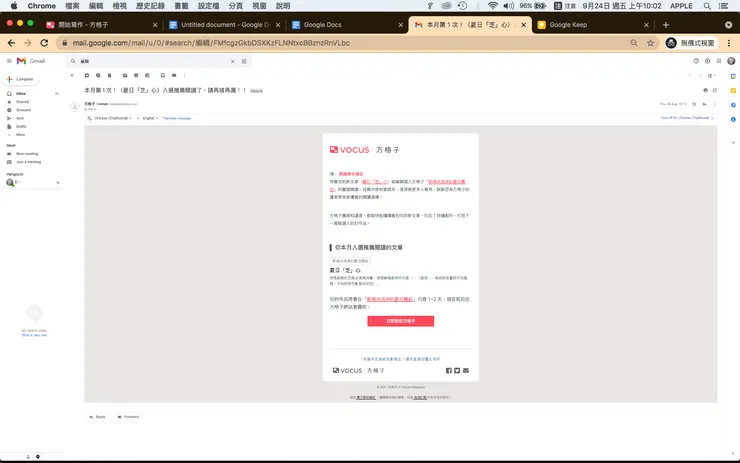Star this email message
The width and height of the screenshot is (740, 463).
point(694,104)
